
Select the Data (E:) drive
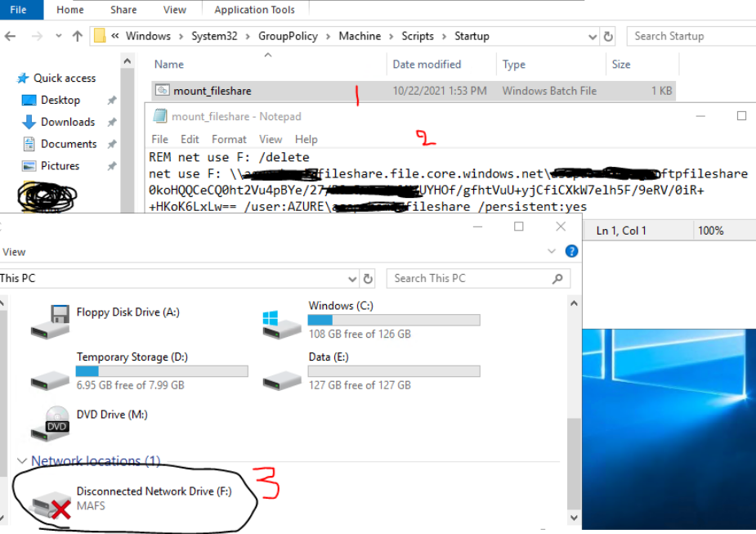point(371,371)
